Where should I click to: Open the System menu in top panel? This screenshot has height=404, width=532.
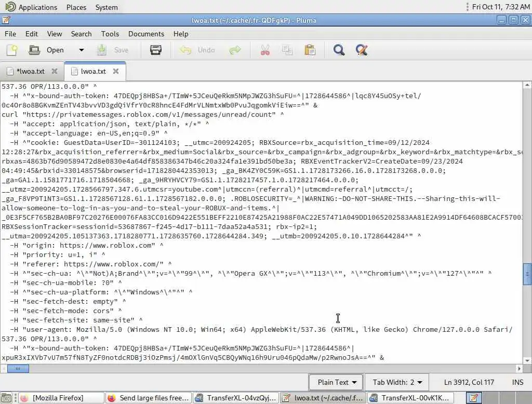(107, 7)
